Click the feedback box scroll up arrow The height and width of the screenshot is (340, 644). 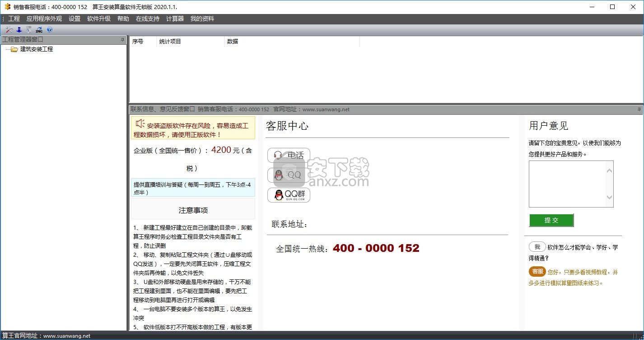(609, 170)
